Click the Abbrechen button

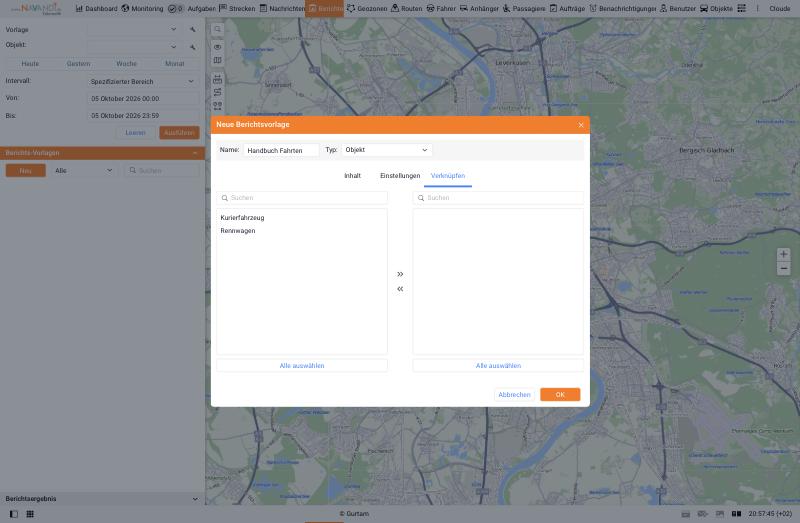coord(514,394)
